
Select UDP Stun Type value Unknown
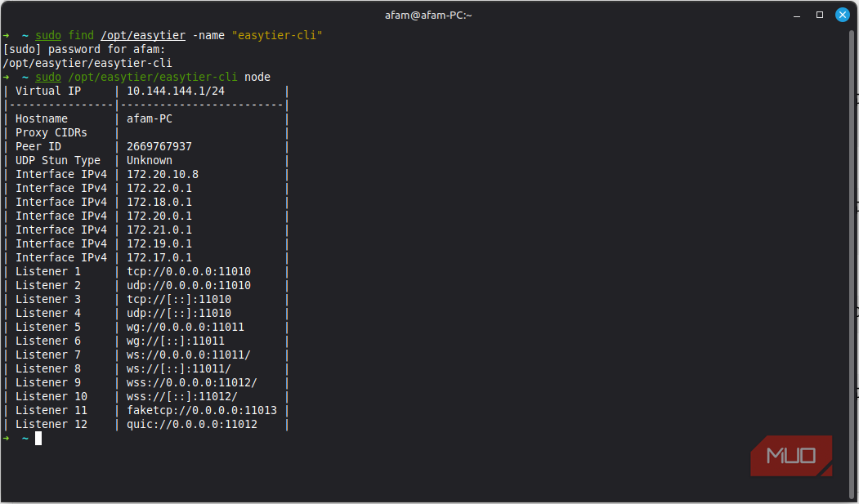click(x=150, y=160)
